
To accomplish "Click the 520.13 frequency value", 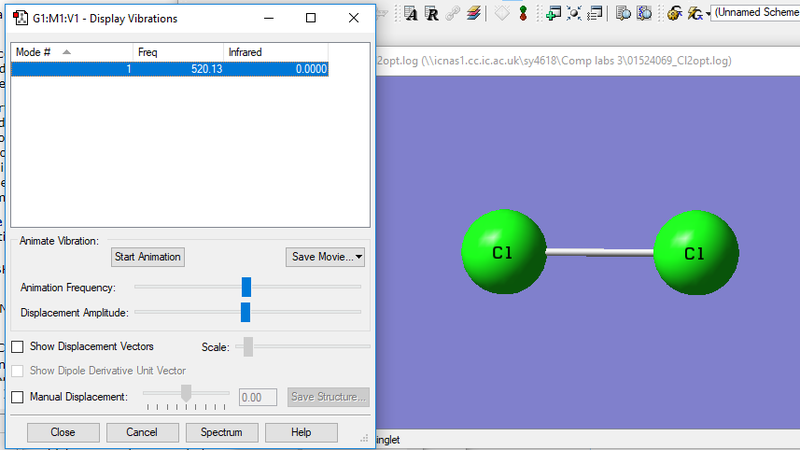I will [x=207, y=69].
